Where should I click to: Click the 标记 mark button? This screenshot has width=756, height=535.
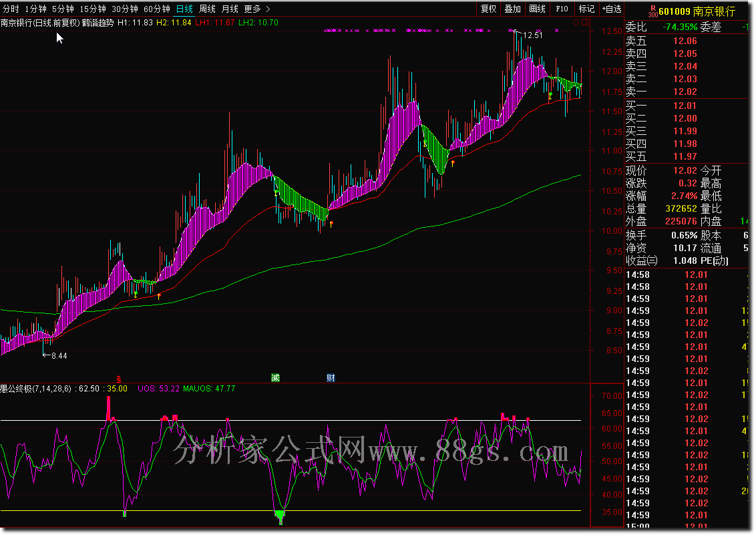[586, 9]
